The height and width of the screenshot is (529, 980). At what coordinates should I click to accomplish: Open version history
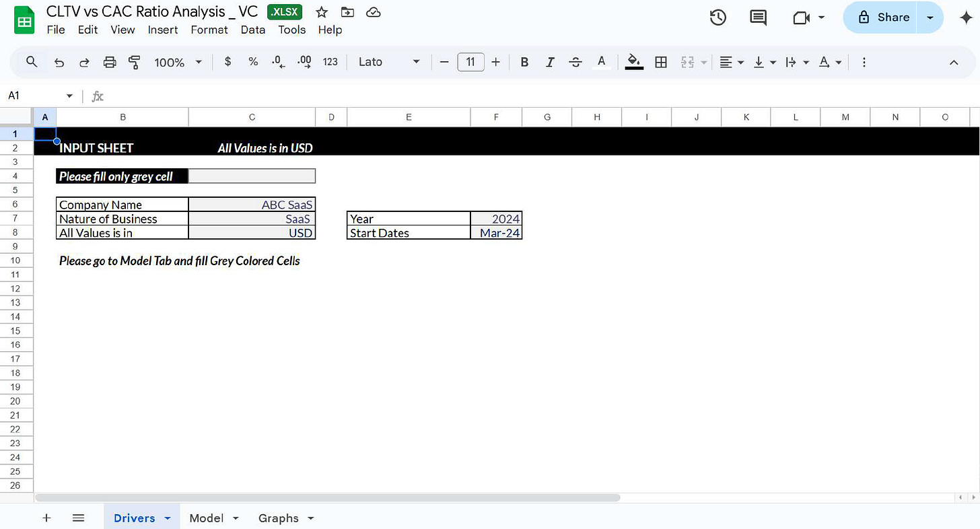click(717, 17)
